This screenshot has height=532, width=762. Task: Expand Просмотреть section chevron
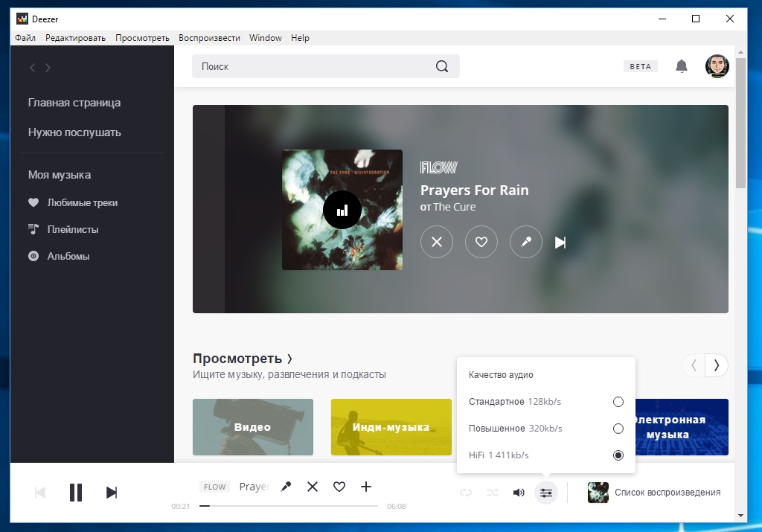(289, 359)
